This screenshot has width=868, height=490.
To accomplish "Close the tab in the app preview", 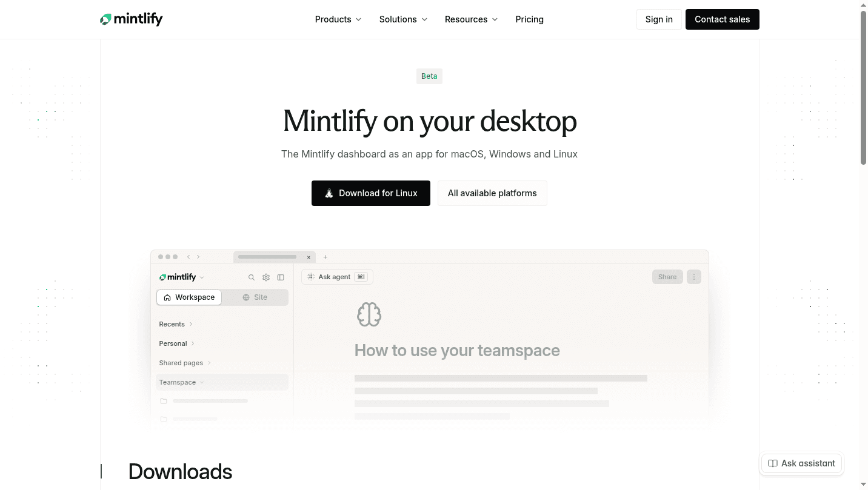I will click(x=309, y=257).
